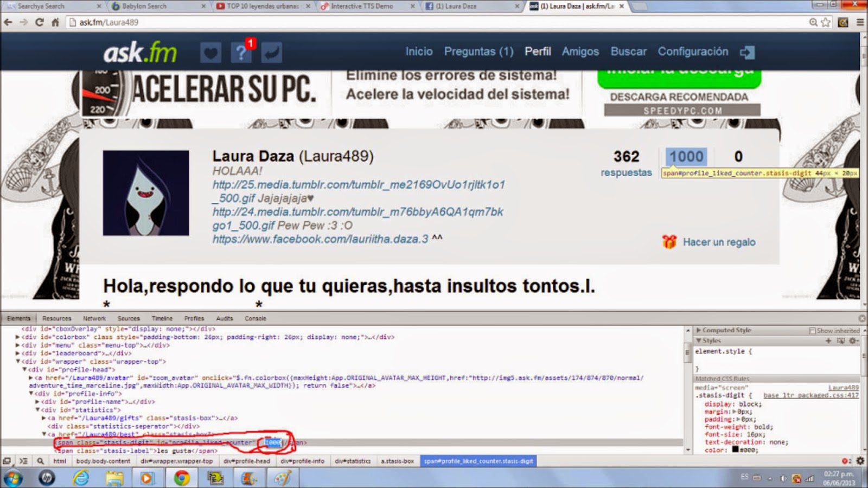Image resolution: width=868 pixels, height=488 pixels.
Task: Open the Chrome menu icon
Action: [x=860, y=22]
